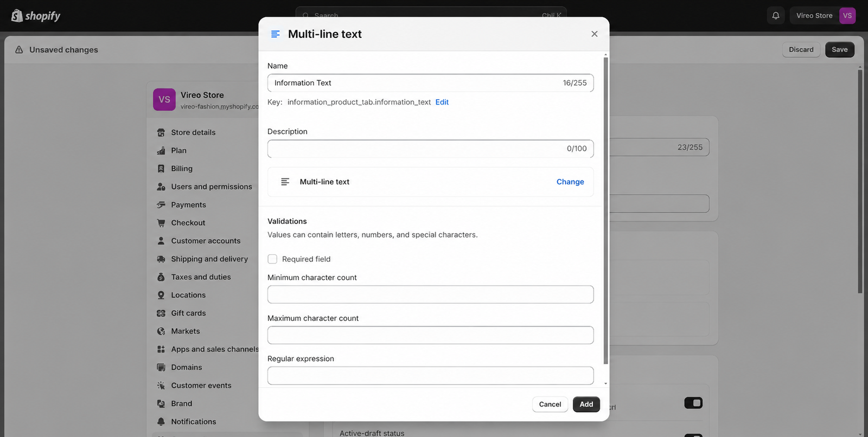
Task: Open Shipping and delivery settings
Action: point(209,259)
